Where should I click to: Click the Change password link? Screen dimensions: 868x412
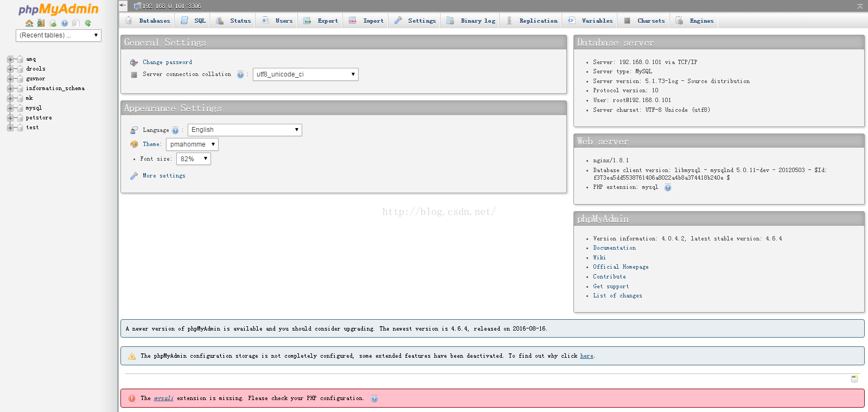[x=167, y=62]
